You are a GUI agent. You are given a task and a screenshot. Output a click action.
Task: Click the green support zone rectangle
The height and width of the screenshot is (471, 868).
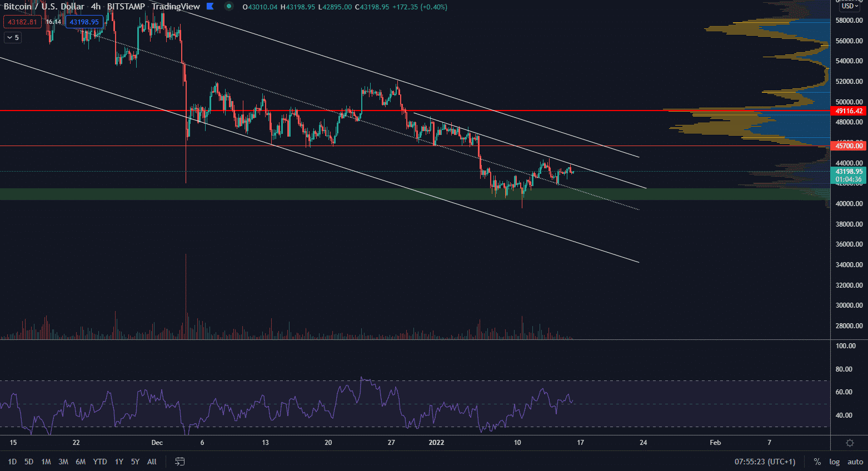pos(333,194)
